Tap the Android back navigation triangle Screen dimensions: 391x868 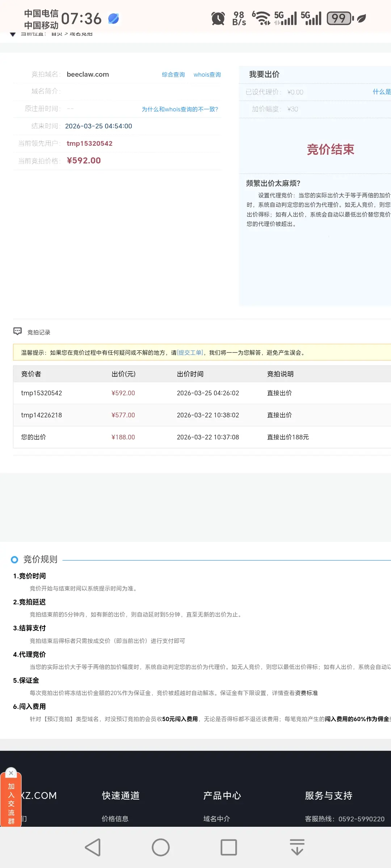coord(93,847)
